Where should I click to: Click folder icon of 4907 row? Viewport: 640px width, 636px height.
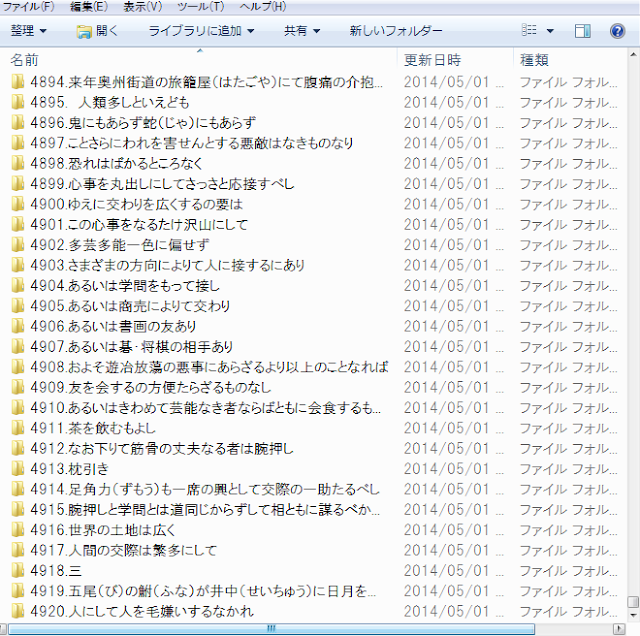click(x=18, y=347)
